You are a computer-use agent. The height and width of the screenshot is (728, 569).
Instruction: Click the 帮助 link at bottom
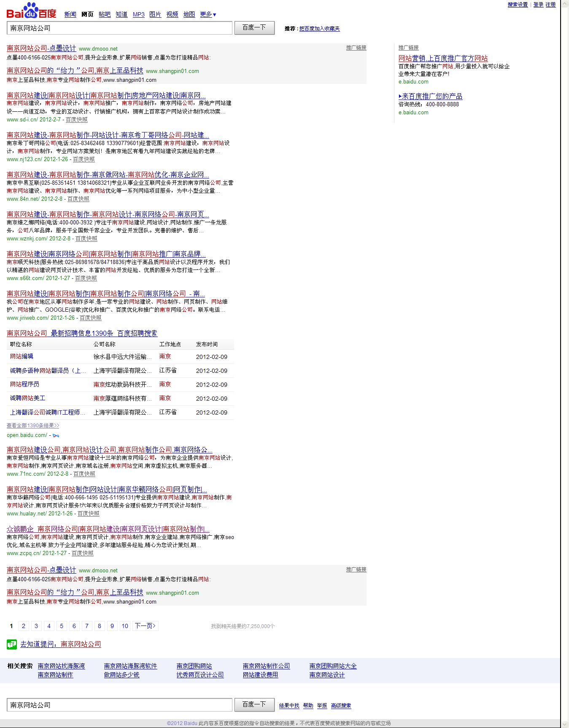tap(308, 706)
